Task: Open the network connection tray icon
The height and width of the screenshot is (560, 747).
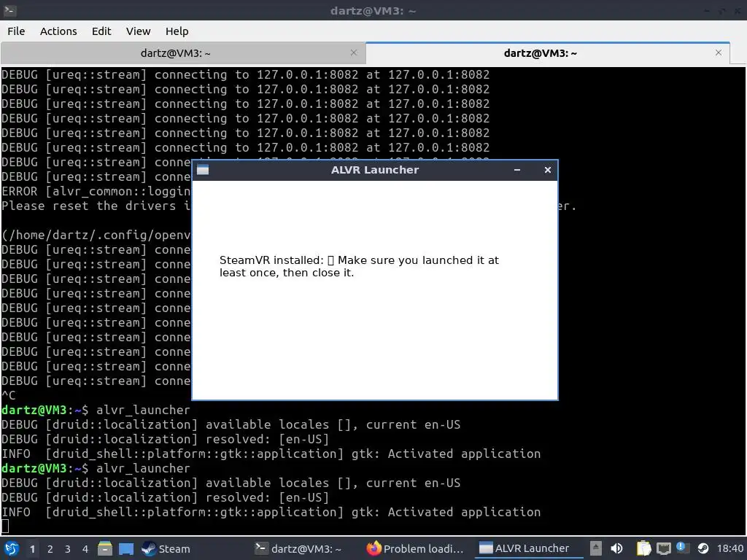Action: (x=664, y=548)
